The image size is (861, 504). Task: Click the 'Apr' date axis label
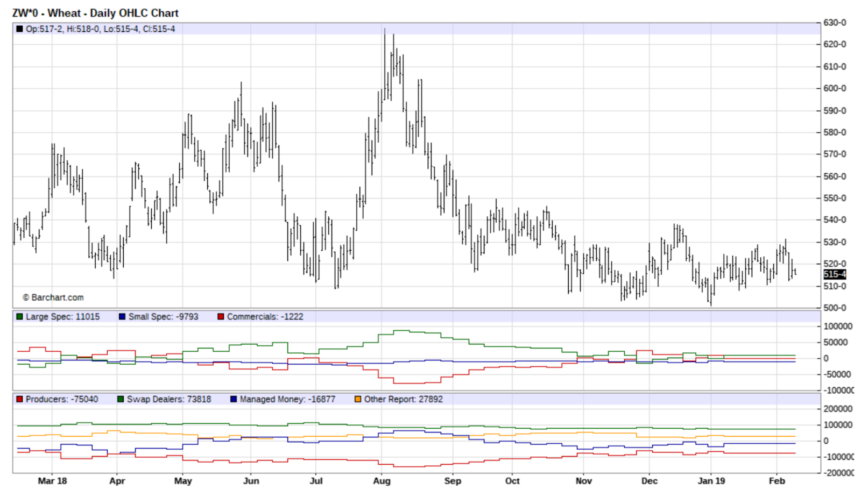coord(117,481)
